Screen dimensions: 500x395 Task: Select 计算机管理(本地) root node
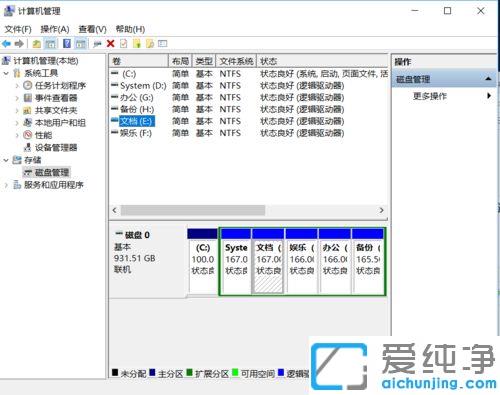[x=46, y=61]
